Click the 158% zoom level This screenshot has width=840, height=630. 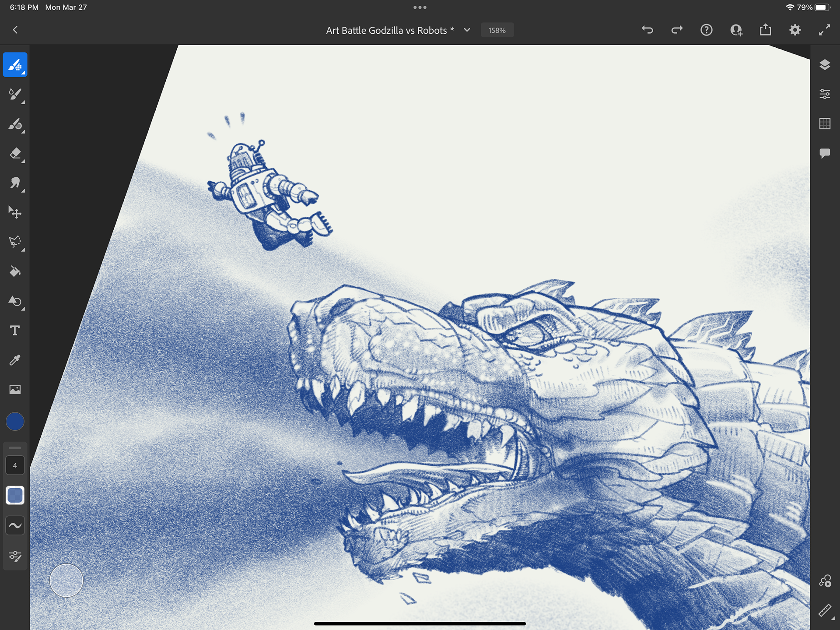(x=497, y=30)
